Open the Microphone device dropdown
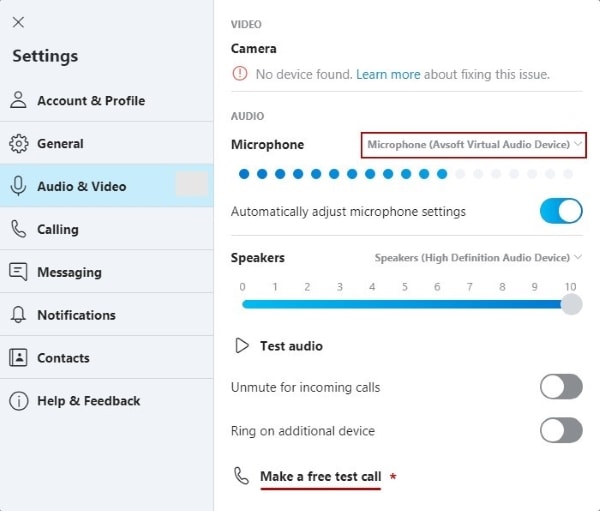This screenshot has height=511, width=600. pos(473,145)
